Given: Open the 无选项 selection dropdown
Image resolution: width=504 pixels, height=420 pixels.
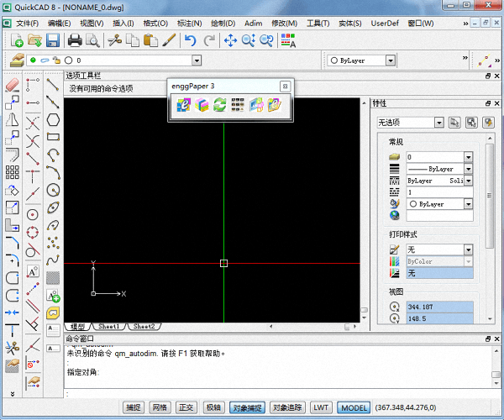Looking at the screenshot, I should coord(438,123).
